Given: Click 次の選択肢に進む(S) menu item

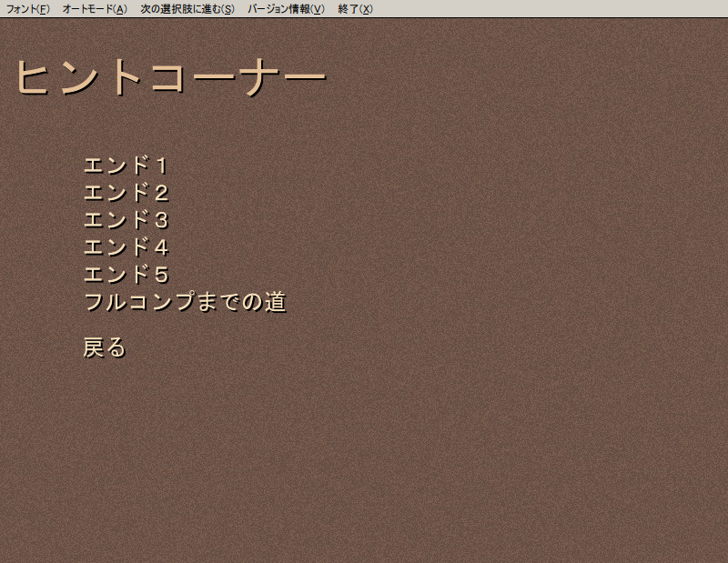Looking at the screenshot, I should (x=187, y=9).
